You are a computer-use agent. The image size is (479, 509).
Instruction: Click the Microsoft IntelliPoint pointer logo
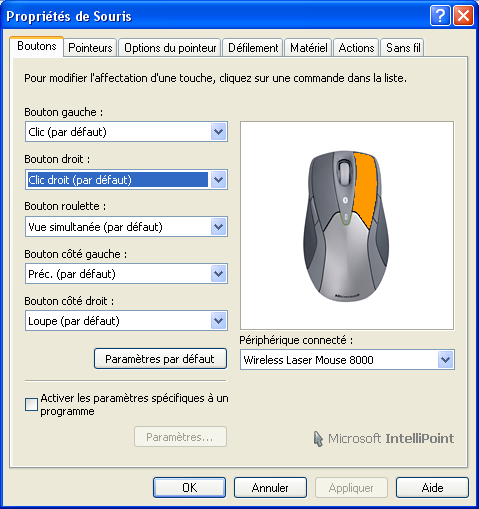click(318, 439)
